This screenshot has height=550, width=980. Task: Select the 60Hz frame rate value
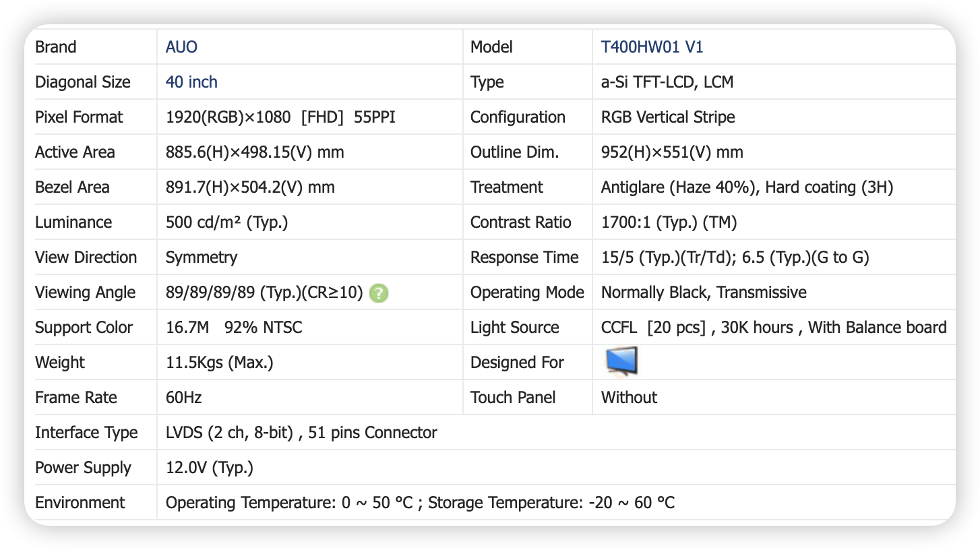pyautogui.click(x=183, y=398)
